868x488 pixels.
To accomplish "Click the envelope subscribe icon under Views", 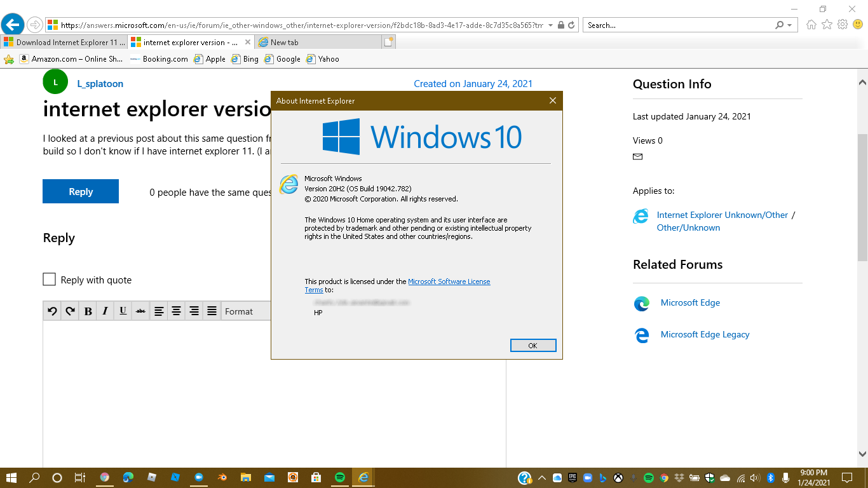I will (637, 156).
